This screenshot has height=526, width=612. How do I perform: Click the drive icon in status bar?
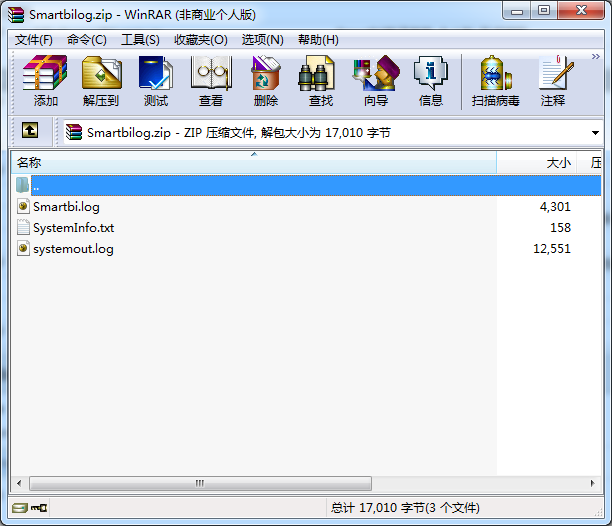point(20,508)
